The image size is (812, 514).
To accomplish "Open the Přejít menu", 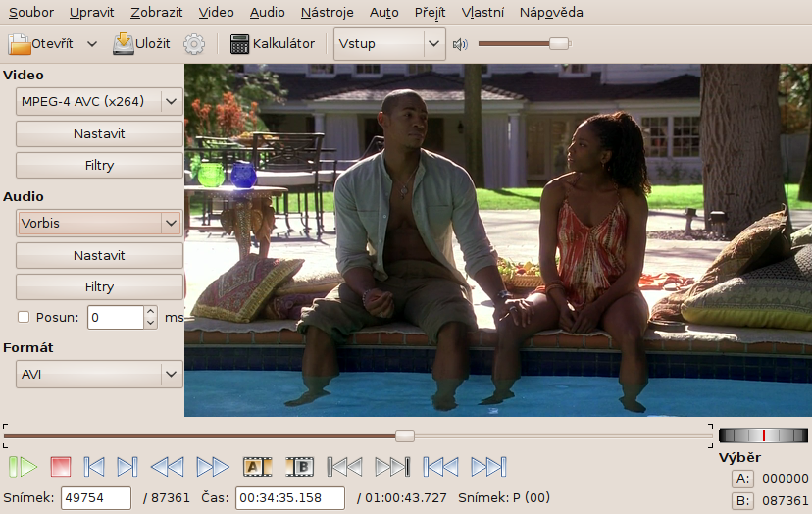I will click(430, 12).
